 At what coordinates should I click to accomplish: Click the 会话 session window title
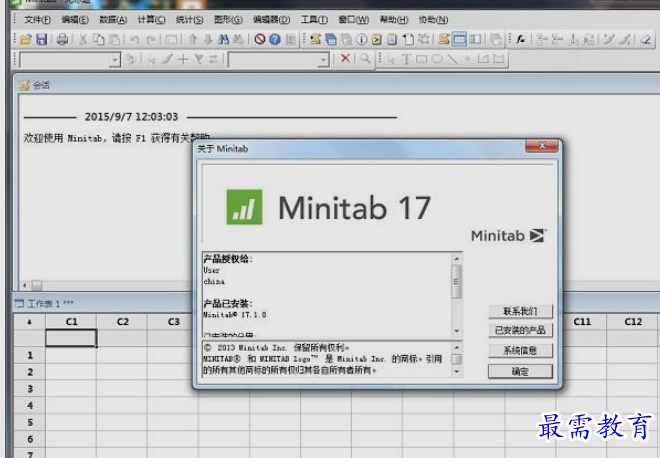tap(41, 85)
